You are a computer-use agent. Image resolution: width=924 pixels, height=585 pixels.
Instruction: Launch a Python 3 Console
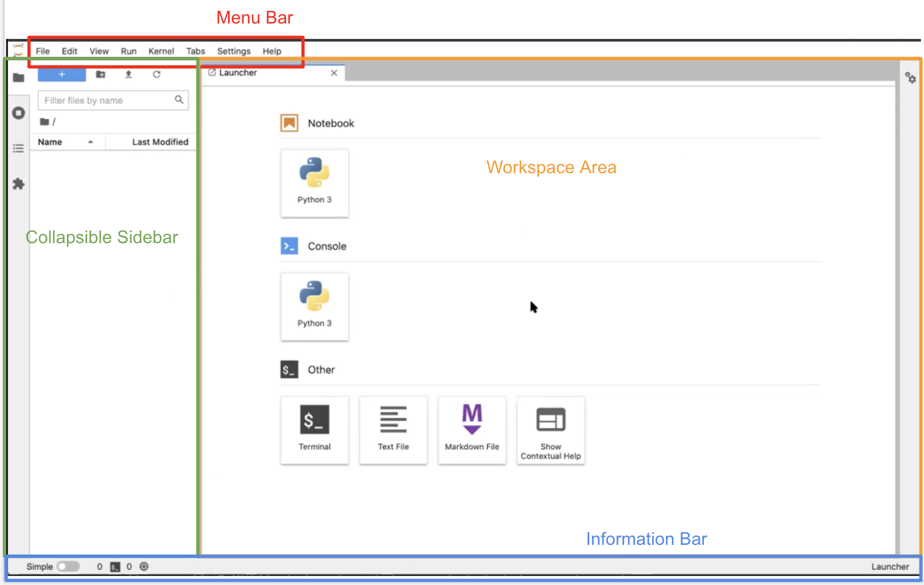[x=314, y=307]
